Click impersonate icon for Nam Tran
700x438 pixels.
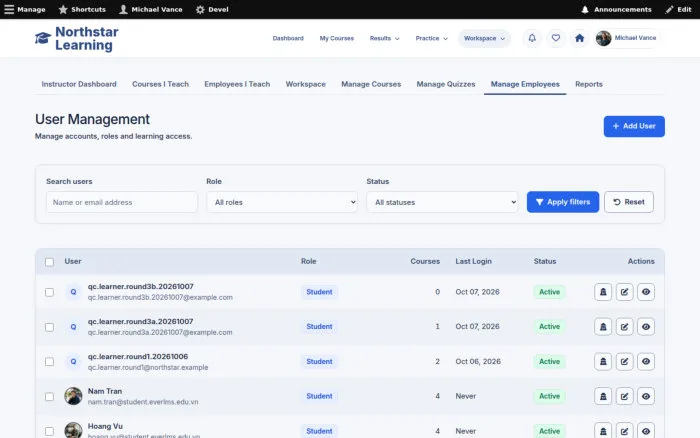603,396
